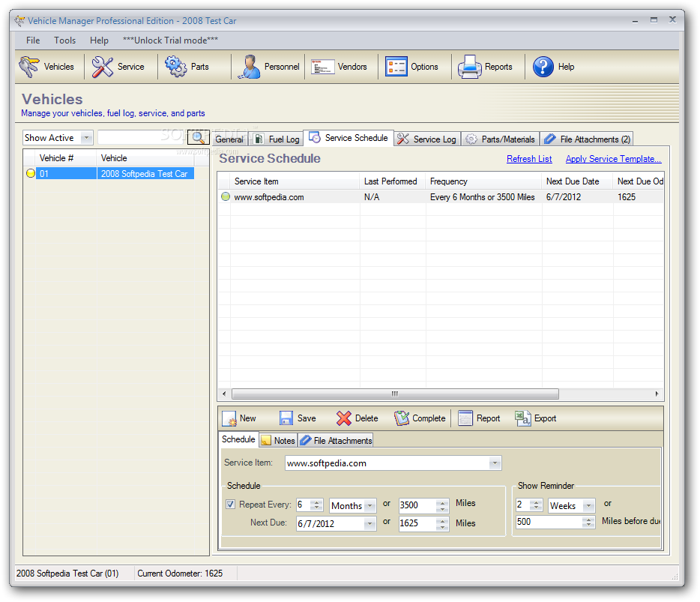Click the application icon in title bar
Screen dimensions: 700x602
[x=19, y=20]
